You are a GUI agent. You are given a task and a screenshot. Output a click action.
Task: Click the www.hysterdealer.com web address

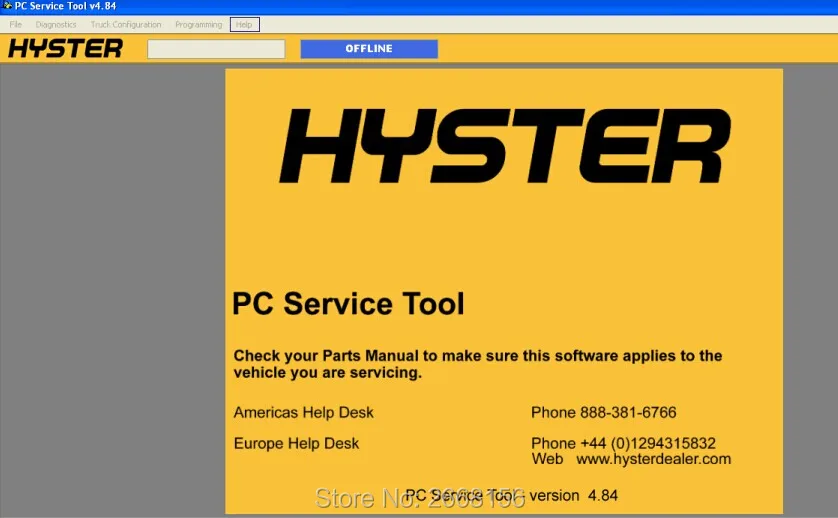tap(654, 459)
